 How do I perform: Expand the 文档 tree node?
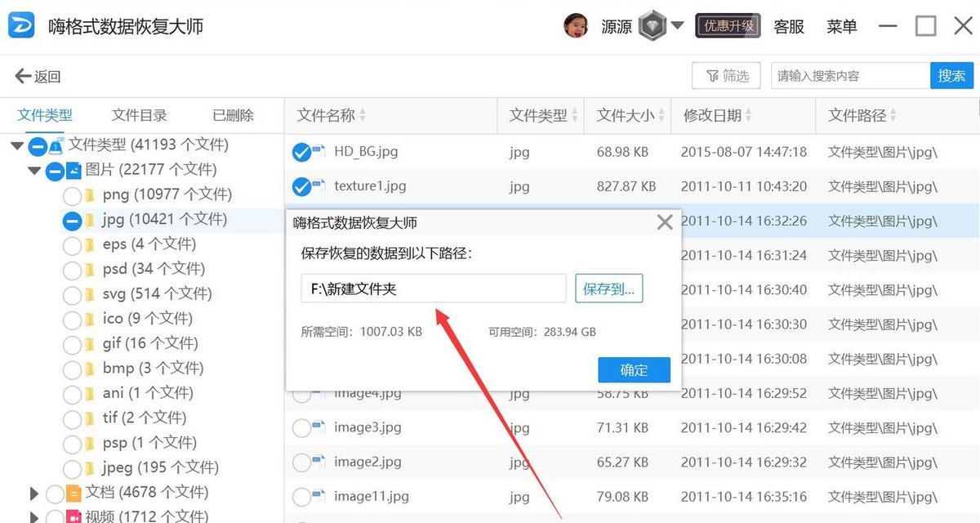pos(34,494)
